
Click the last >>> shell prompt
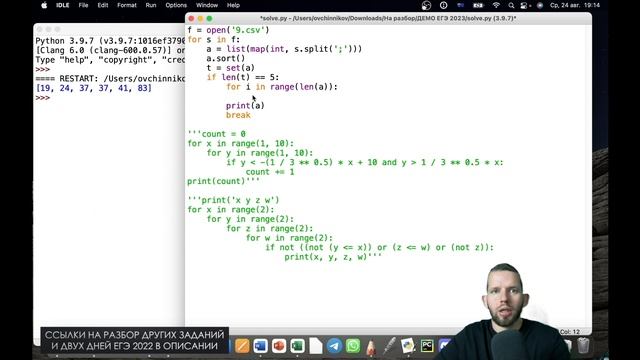42,98
